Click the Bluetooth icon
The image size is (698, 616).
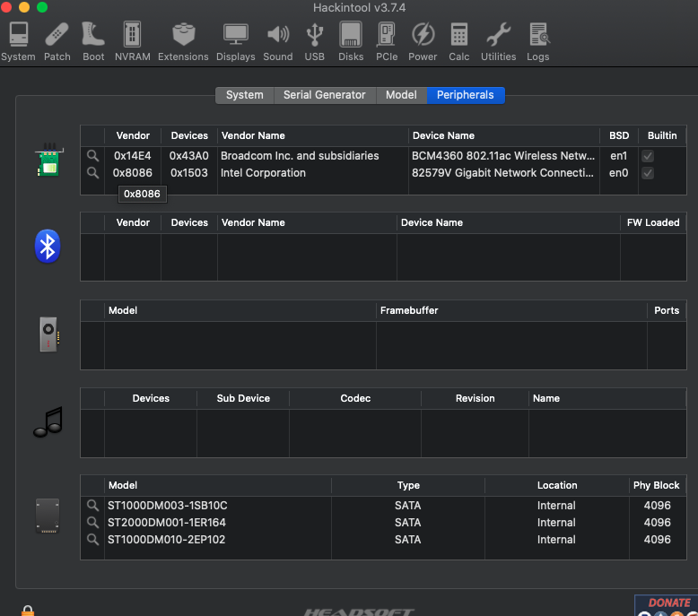48,246
